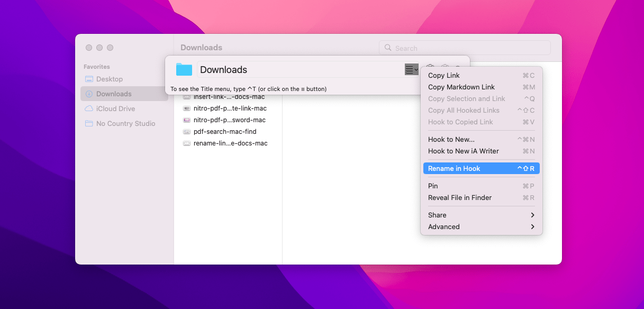Open iCloud Drive from the sidebar

pos(88,108)
